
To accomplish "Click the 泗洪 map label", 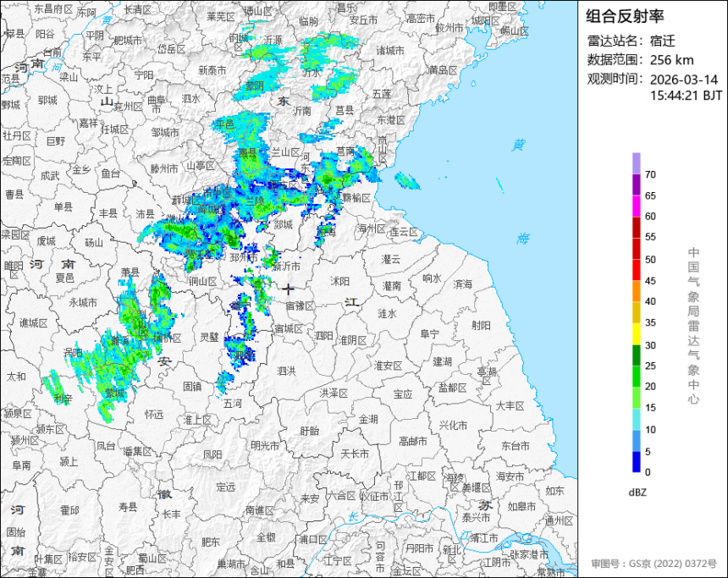I will [x=286, y=371].
